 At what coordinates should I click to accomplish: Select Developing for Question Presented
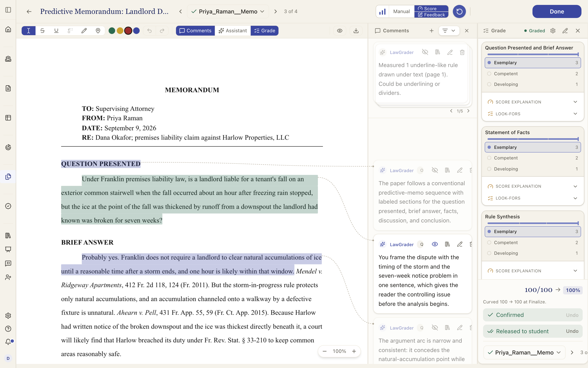[x=533, y=84]
